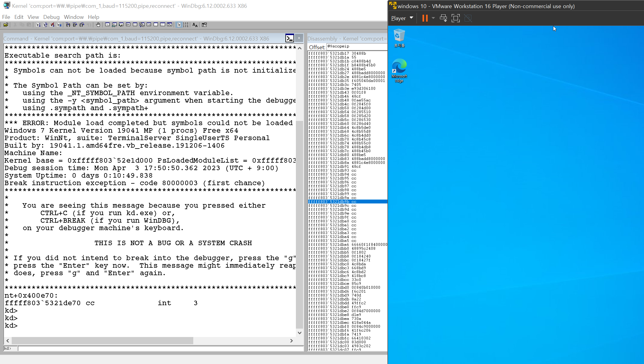Click the Open Source File toolbar icon
644x364 pixels.
tap(6, 25)
